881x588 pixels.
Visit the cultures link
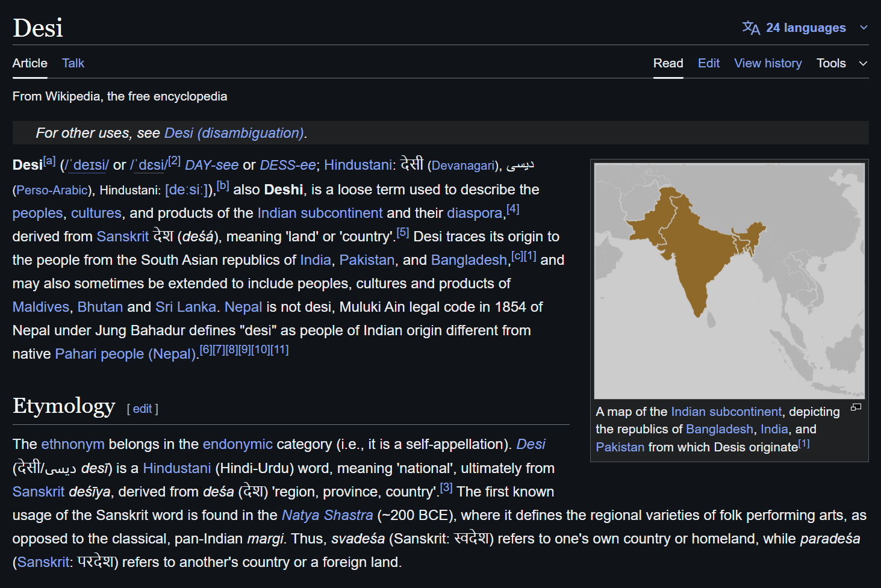pyautogui.click(x=96, y=213)
